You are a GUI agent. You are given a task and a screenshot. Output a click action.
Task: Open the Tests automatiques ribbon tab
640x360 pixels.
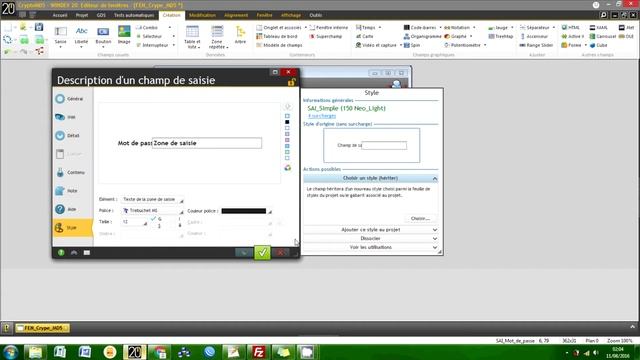click(134, 15)
